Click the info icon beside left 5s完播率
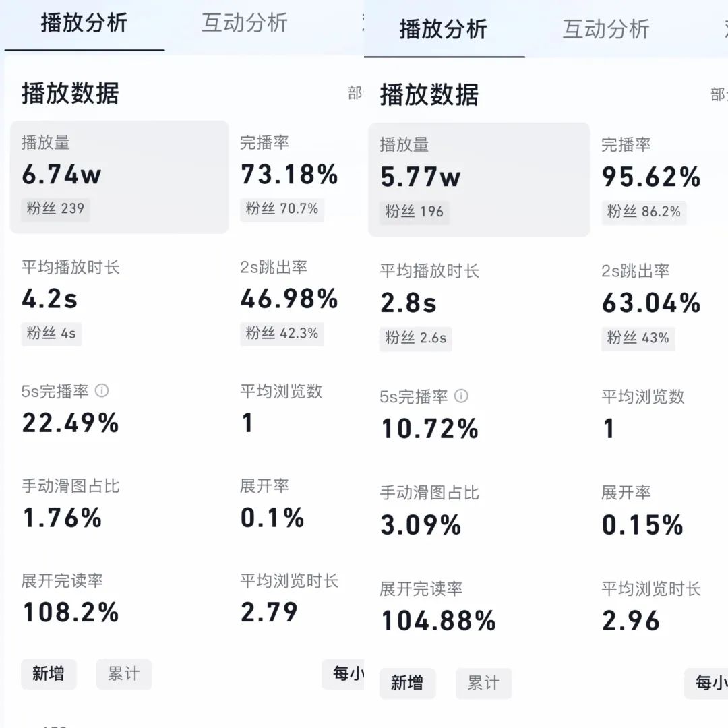The height and width of the screenshot is (728, 728). [x=102, y=391]
